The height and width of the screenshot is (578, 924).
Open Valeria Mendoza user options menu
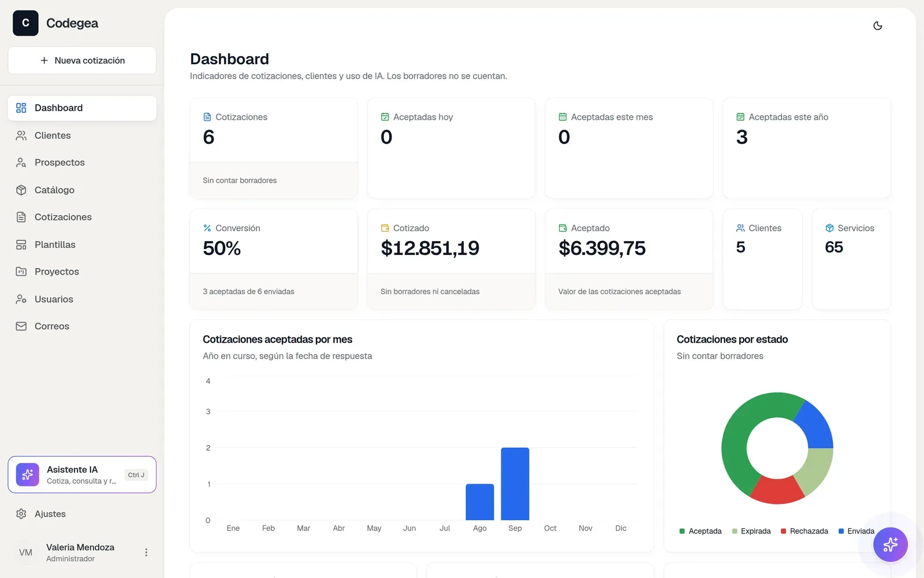[x=146, y=553]
